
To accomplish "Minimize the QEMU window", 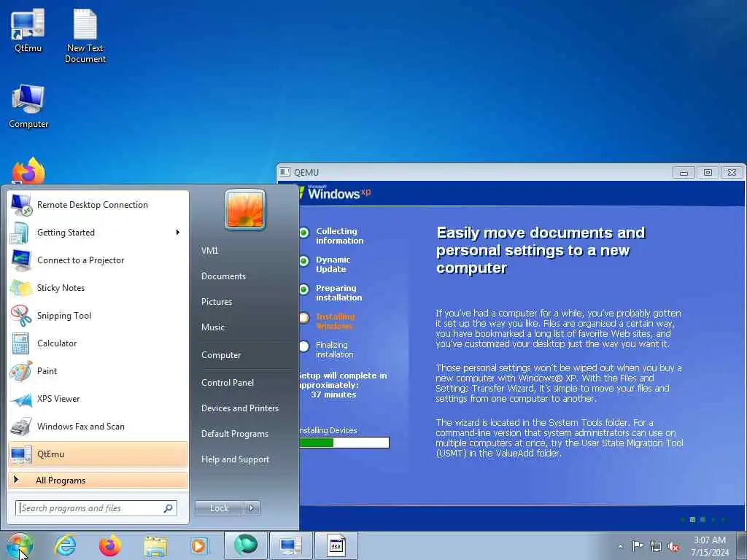I will point(684,172).
